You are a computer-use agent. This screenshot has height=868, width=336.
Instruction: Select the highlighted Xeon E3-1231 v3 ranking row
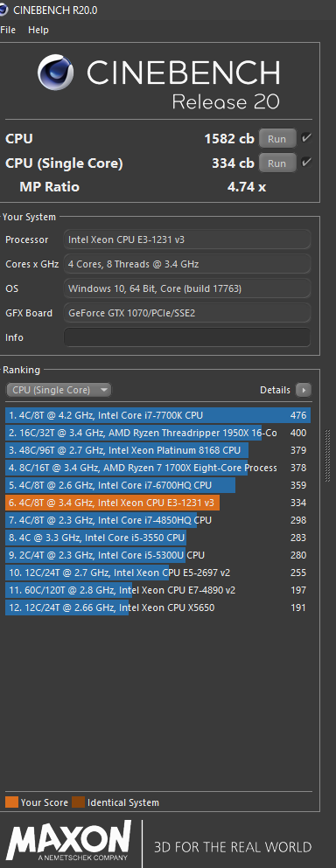pos(158,503)
